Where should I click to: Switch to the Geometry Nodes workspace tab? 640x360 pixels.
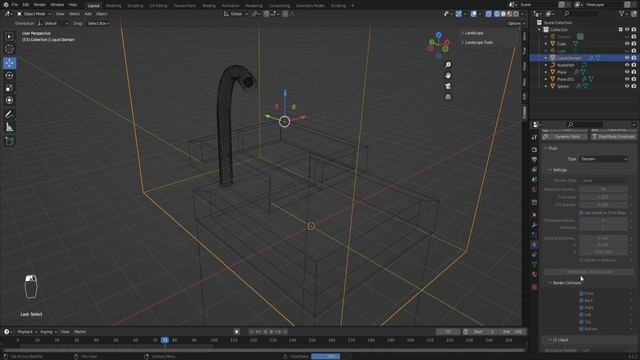pyautogui.click(x=310, y=6)
